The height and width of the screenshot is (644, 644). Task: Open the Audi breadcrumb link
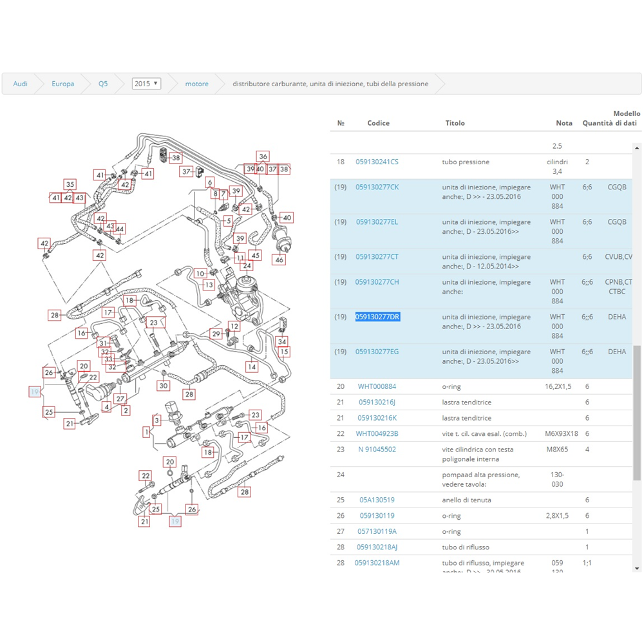tap(20, 84)
